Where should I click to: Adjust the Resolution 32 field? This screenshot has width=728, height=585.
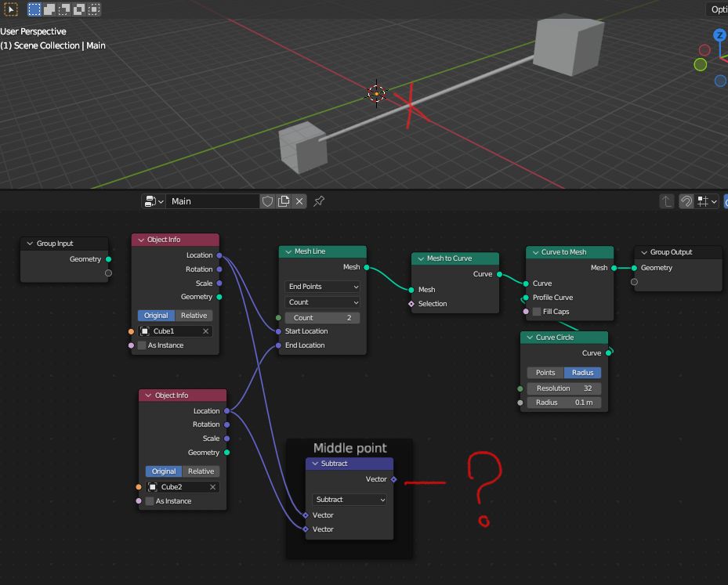click(x=564, y=388)
